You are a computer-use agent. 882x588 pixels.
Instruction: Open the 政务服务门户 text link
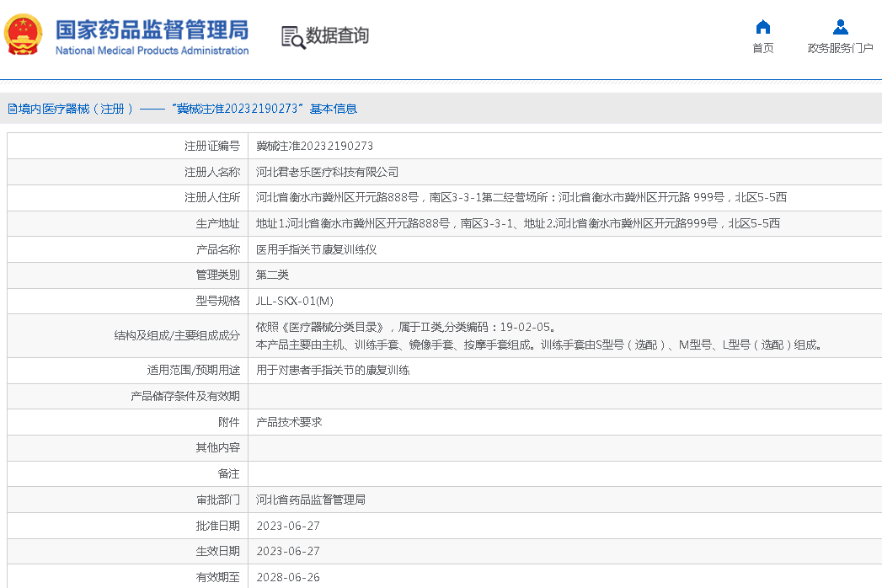[840, 48]
